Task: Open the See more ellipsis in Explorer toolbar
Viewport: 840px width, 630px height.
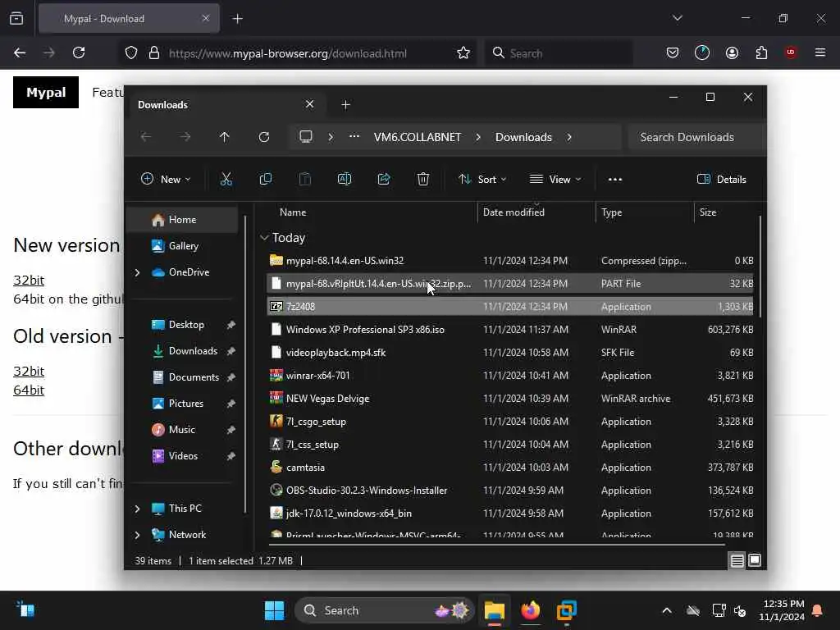Action: click(615, 180)
